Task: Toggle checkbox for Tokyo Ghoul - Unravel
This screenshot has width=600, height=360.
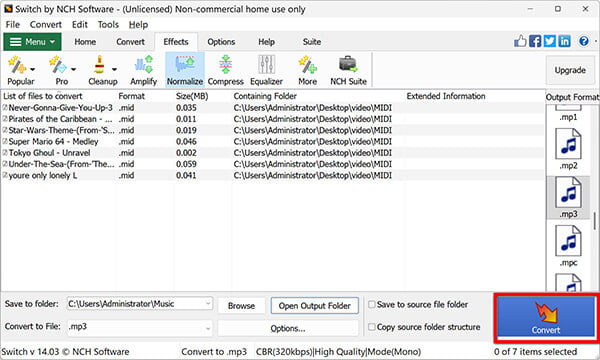Action: click(5, 153)
